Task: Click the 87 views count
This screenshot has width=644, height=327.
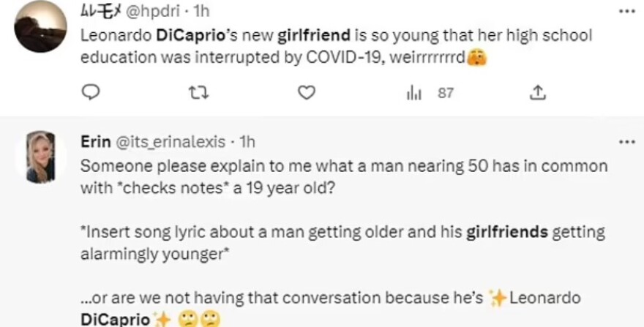Action: [446, 93]
